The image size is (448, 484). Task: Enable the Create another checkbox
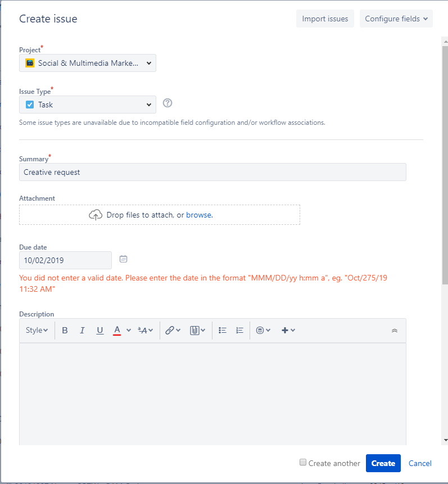(x=303, y=462)
